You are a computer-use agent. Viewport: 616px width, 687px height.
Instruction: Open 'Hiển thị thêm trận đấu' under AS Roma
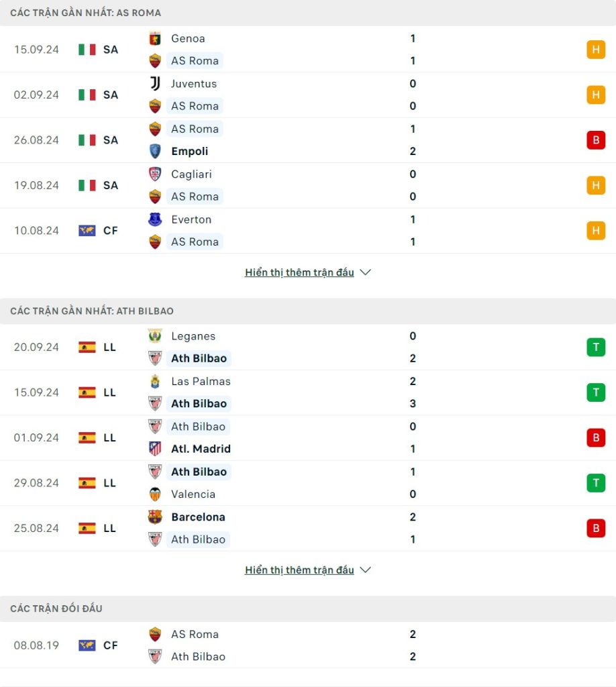[x=299, y=272]
